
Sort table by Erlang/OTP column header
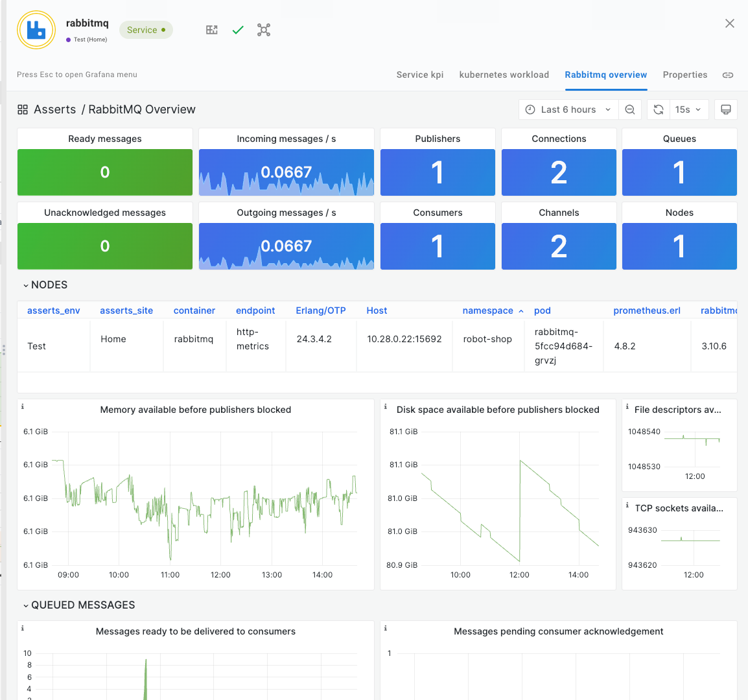321,311
